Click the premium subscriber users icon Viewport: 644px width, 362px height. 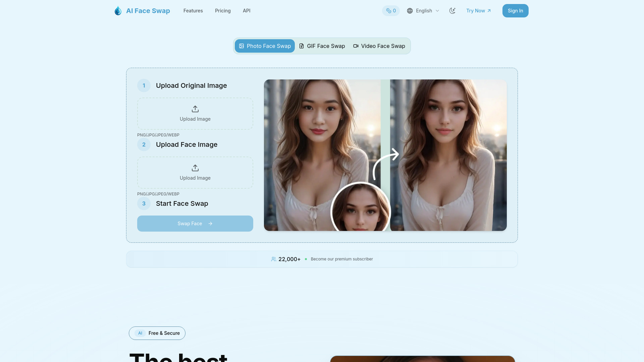coord(274,259)
